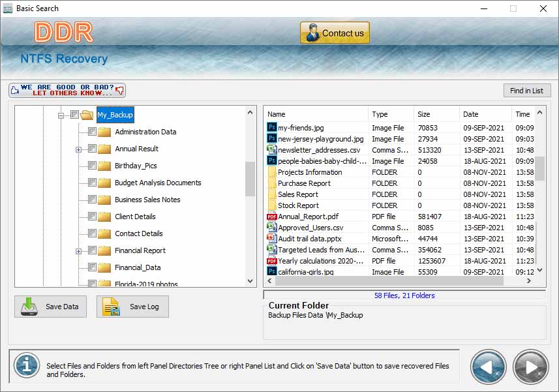
Task: Click the Sales Report folder icon in list
Action: pos(271,194)
